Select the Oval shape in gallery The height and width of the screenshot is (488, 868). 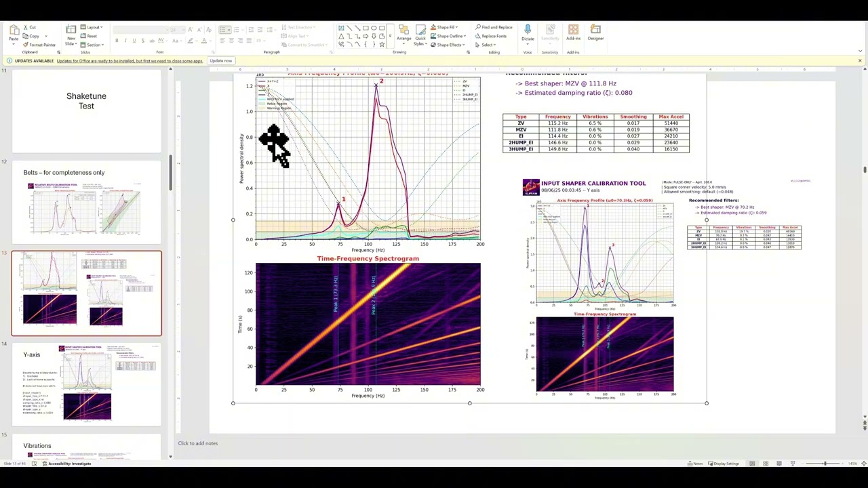click(374, 28)
